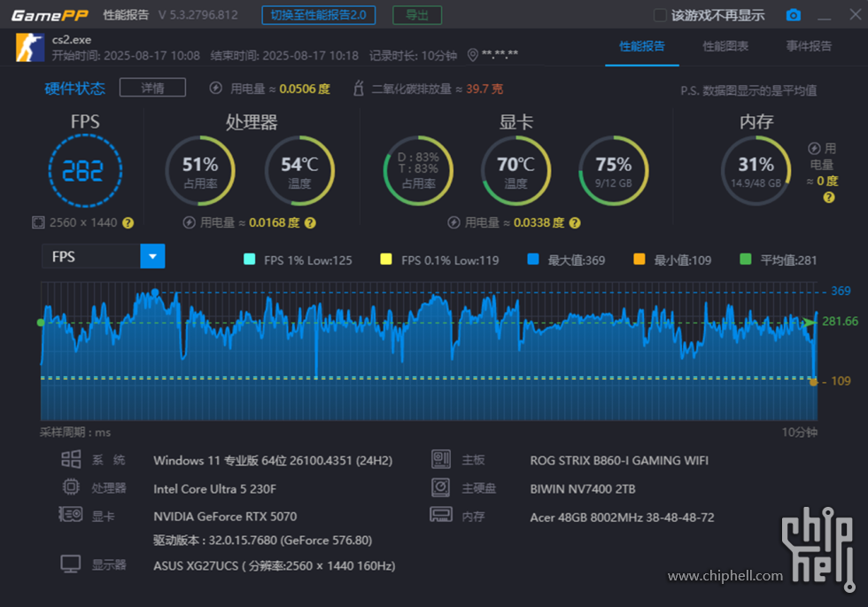
Task: Click the help icon under memory 0 度
Action: (829, 197)
